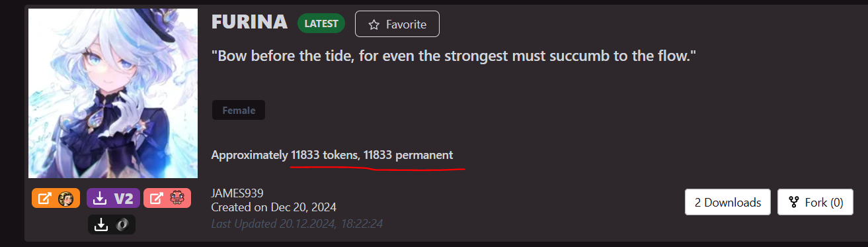
Task: Open the FURINA character title
Action: point(250,23)
